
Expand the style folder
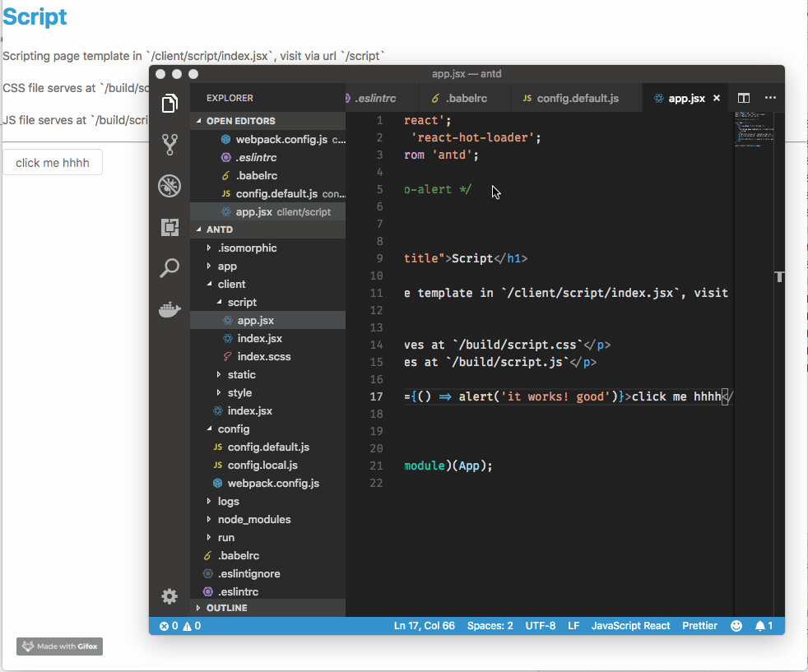268,392
